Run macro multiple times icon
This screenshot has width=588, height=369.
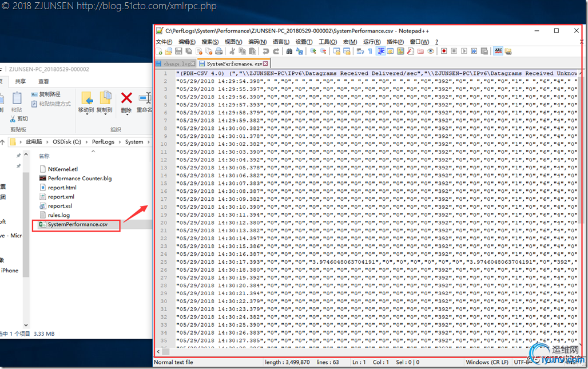point(474,51)
